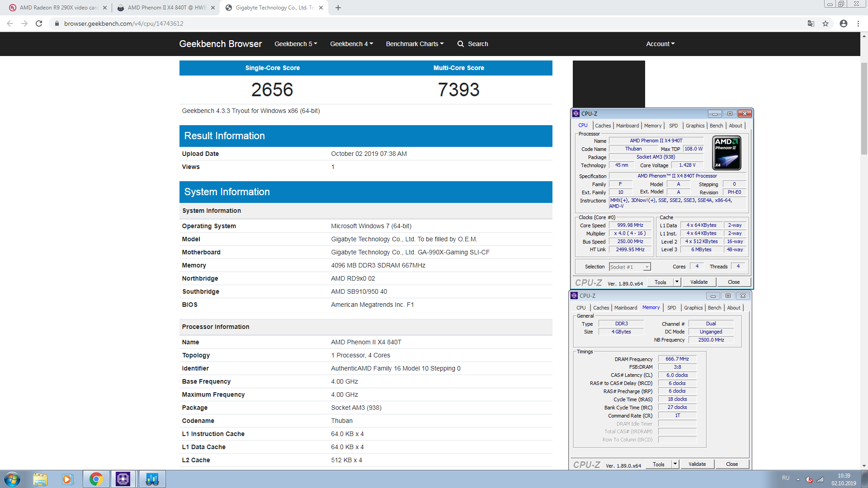868x488 pixels.
Task: Open Tools dropdown arrow in lower CPU-Z
Action: (675, 464)
